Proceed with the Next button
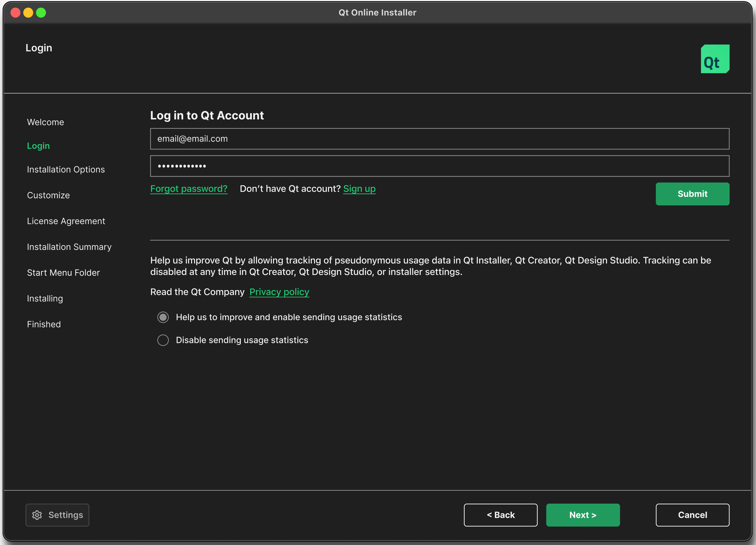Screen dimensions: 756x545 583,515
